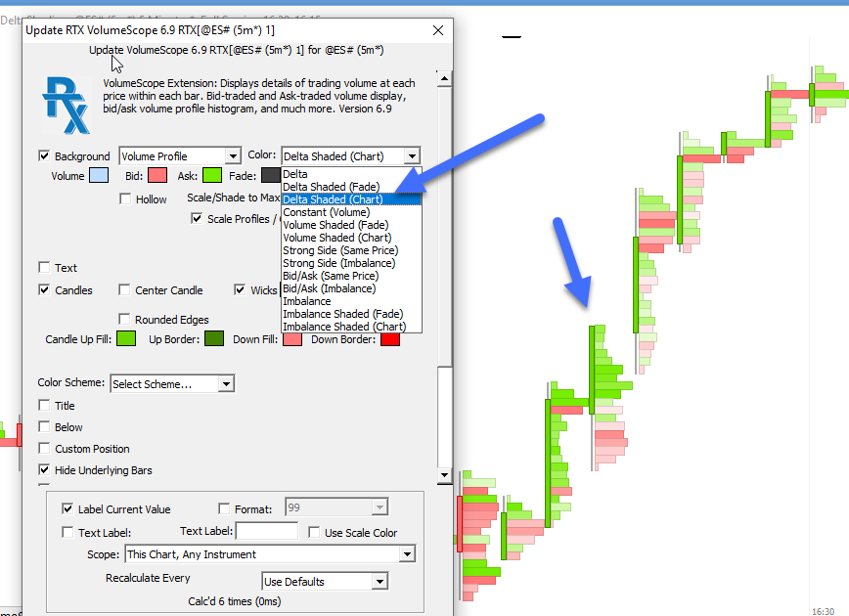Image resolution: width=849 pixels, height=616 pixels.
Task: Select Delta Shaded (Chart) option
Action: 351,199
